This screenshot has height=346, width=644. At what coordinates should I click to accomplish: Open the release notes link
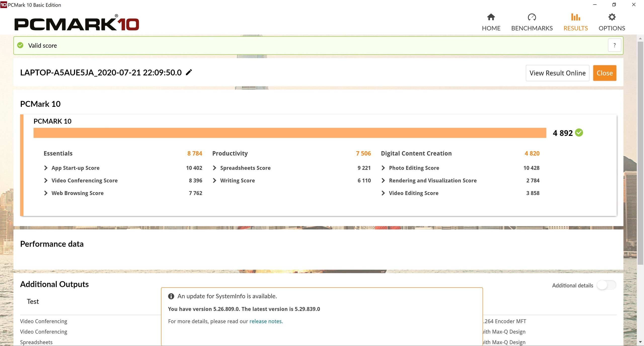[x=266, y=321]
